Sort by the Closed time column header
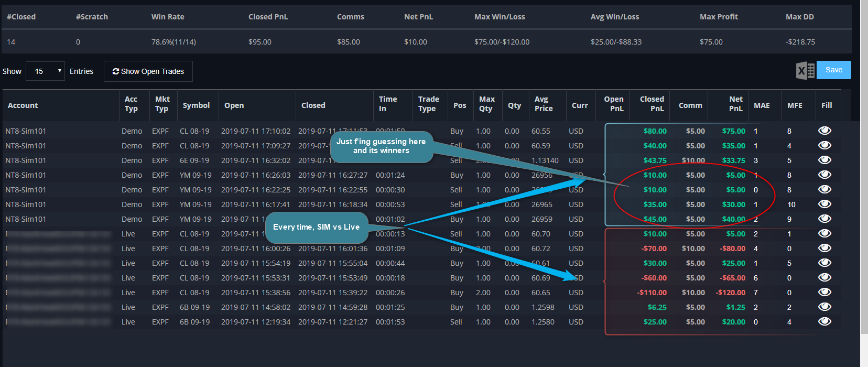Screen dimensions: 868x367 334,105
